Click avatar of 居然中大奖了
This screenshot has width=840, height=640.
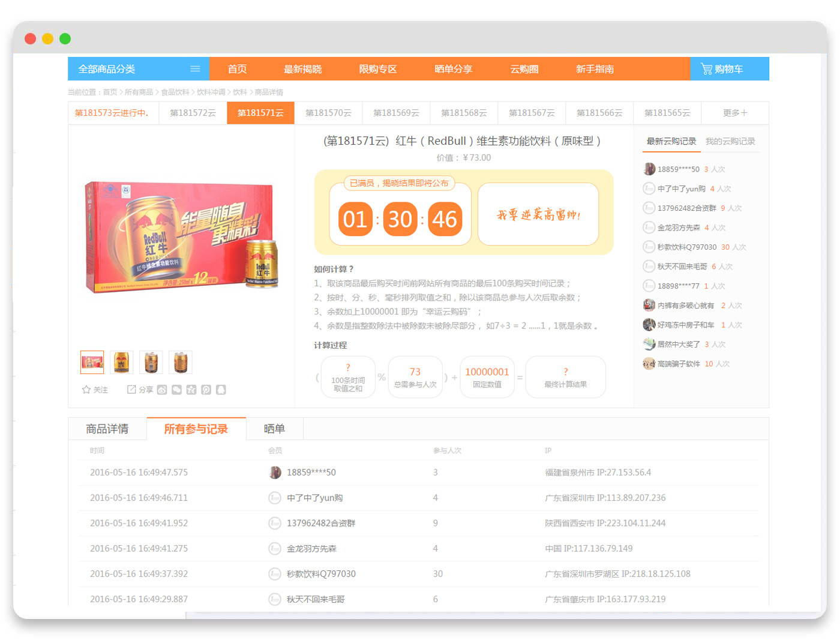[x=649, y=344]
